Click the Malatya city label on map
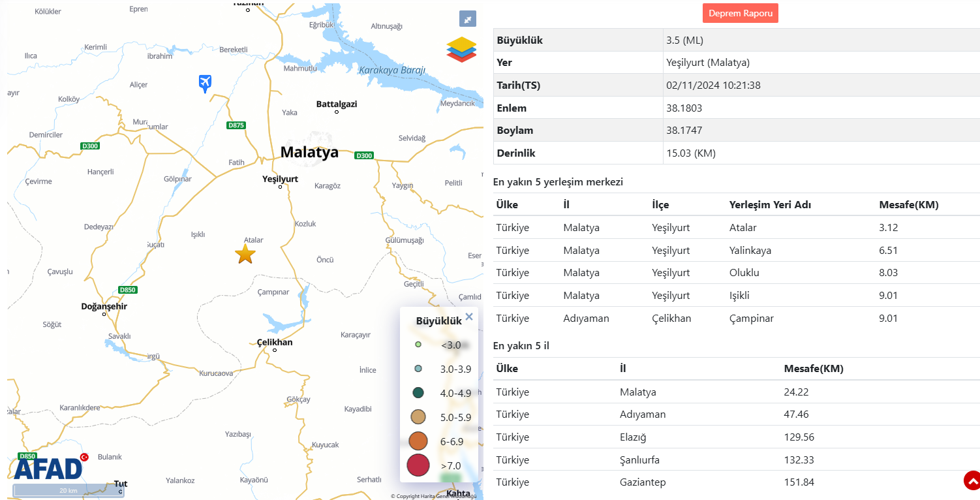 tap(309, 152)
